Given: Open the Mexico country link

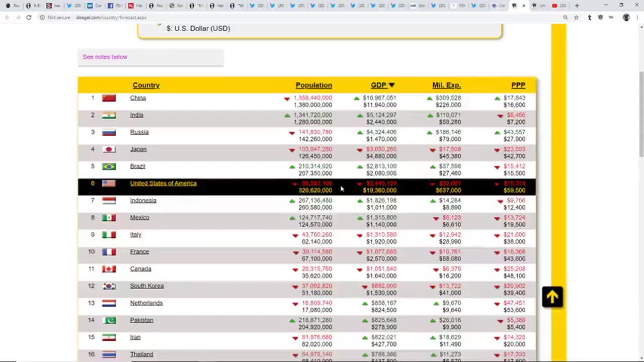Looking at the screenshot, I should [139, 218].
